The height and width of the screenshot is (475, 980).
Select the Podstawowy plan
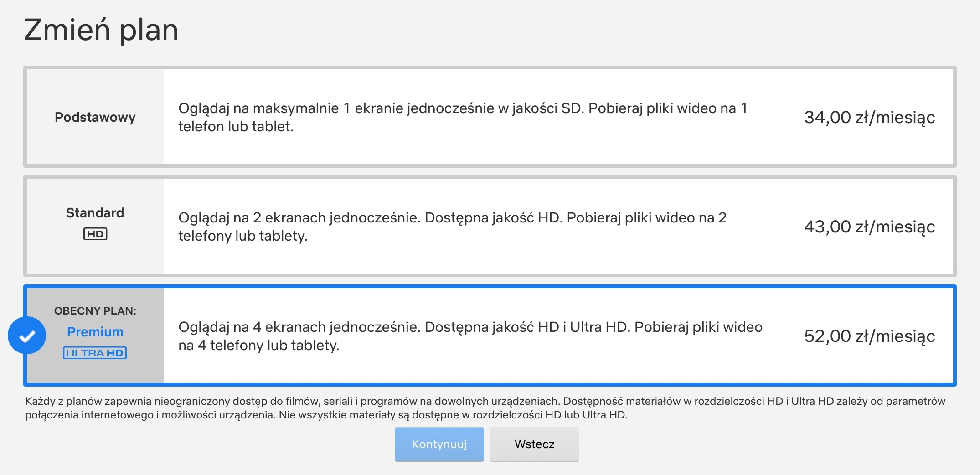(490, 117)
